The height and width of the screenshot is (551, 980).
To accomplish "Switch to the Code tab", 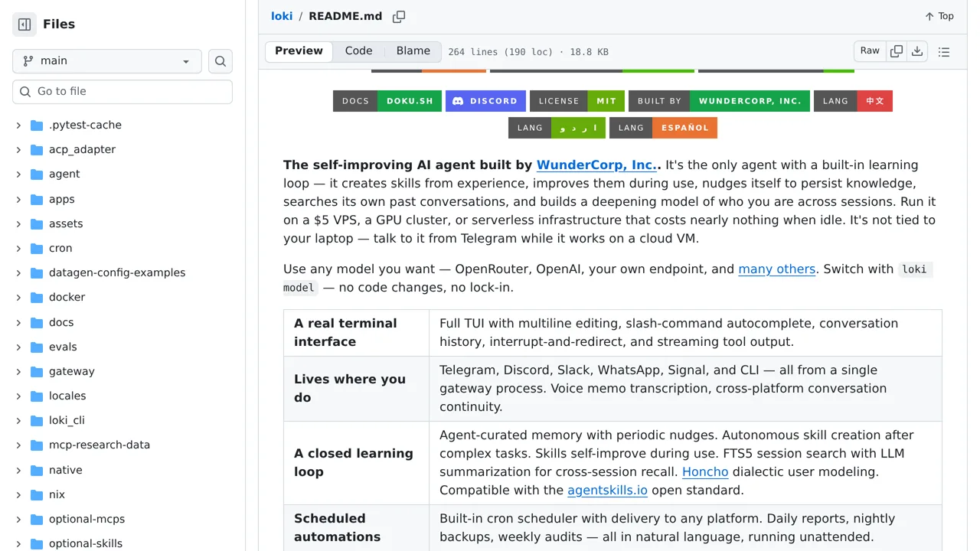I will [x=358, y=51].
